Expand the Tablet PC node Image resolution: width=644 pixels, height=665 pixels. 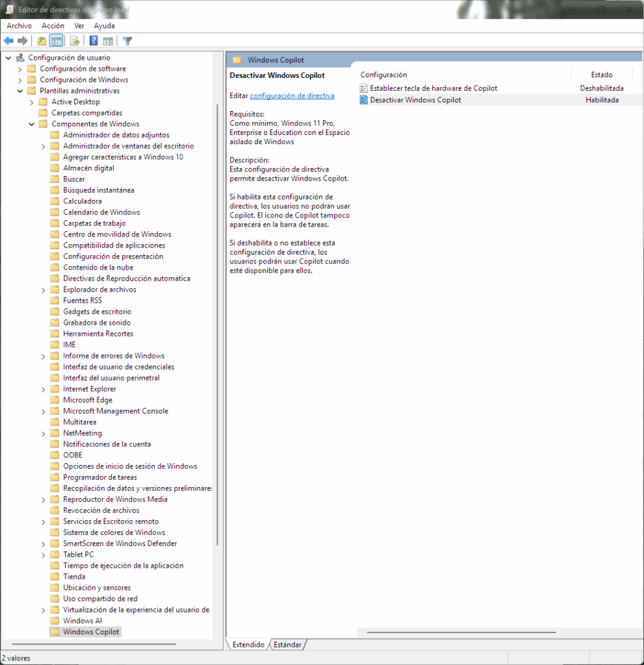click(44, 555)
